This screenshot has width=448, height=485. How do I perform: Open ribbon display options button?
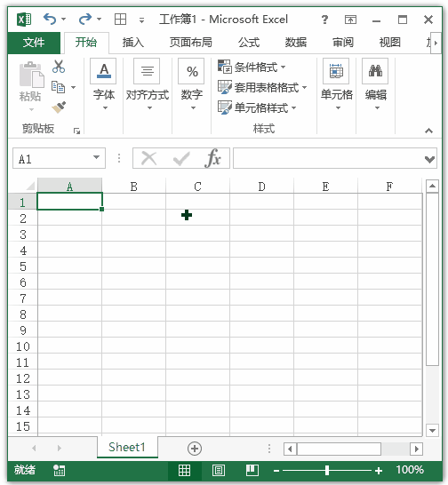pyautogui.click(x=350, y=20)
